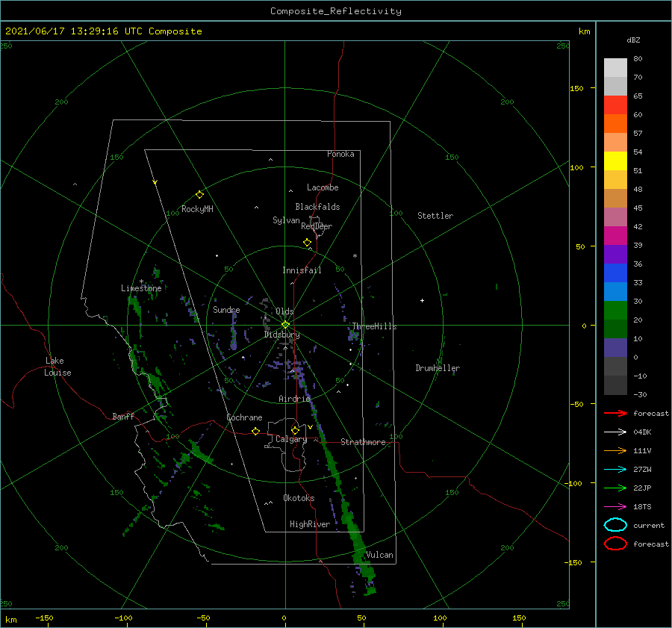Click the ThreeHills city label
The image size is (672, 628).
click(375, 326)
